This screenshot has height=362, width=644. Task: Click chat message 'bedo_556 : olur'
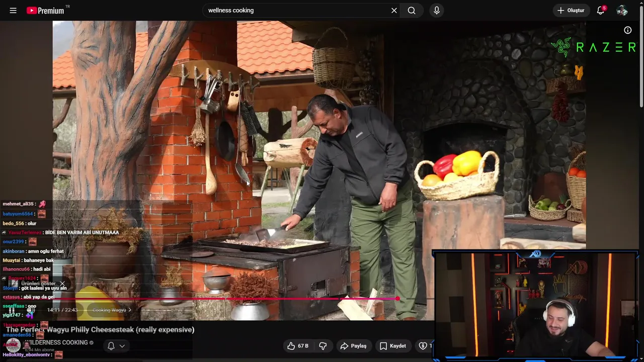pyautogui.click(x=20, y=223)
